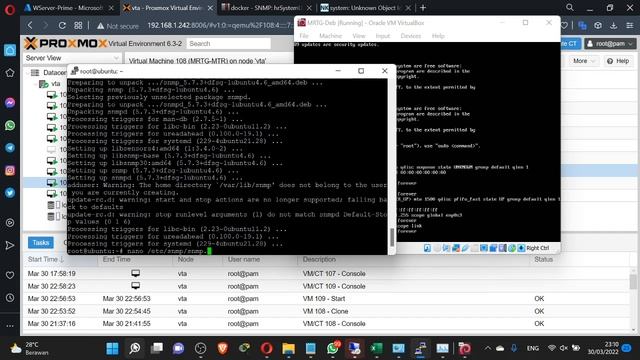Click the browser address bar URL

(x=220, y=25)
